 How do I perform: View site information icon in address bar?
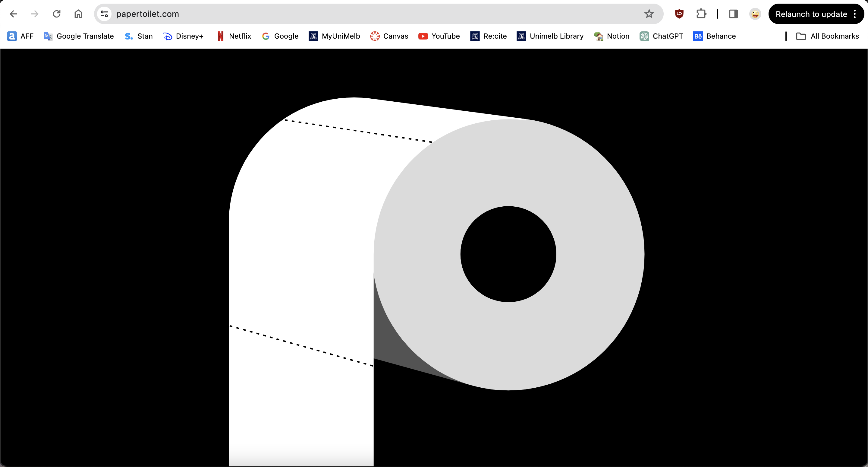coord(104,14)
